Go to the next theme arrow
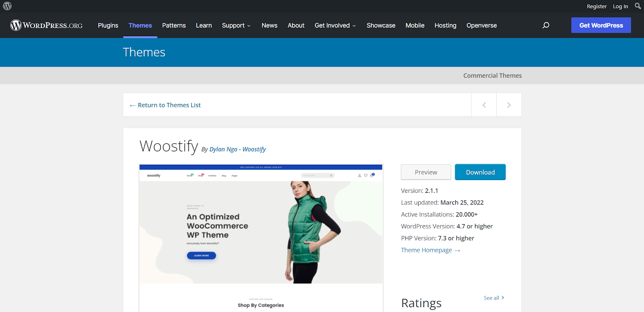 pyautogui.click(x=509, y=105)
